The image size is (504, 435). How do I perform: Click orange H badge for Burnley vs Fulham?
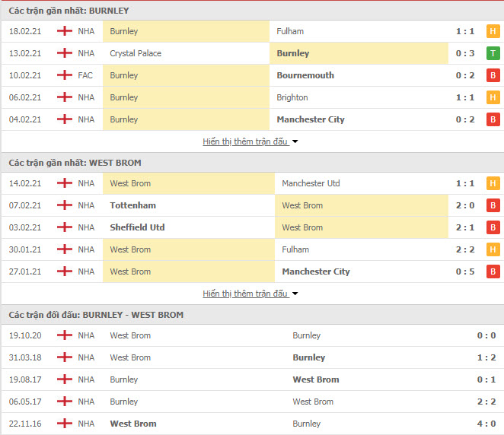click(493, 31)
